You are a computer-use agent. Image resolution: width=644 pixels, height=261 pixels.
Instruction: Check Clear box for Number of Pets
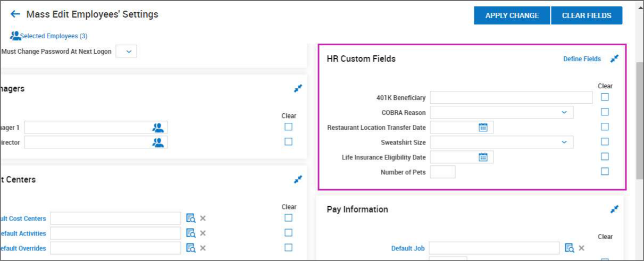(605, 171)
